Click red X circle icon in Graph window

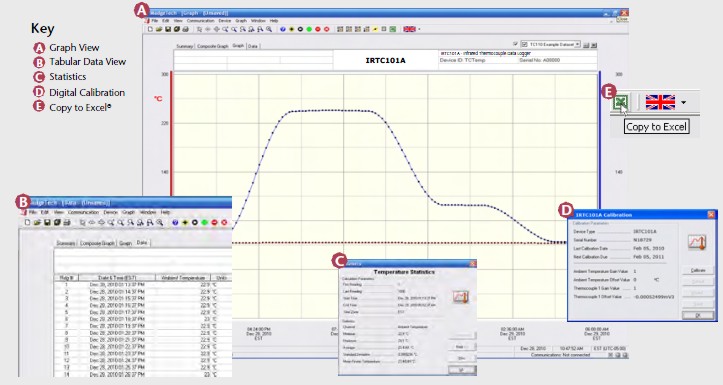point(326,29)
